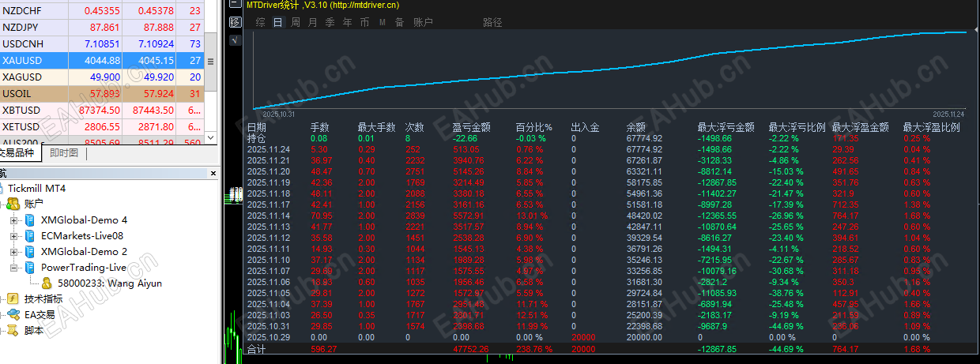Select the EA交易 tree label
This screenshot has width=980, height=364.
[x=40, y=314]
